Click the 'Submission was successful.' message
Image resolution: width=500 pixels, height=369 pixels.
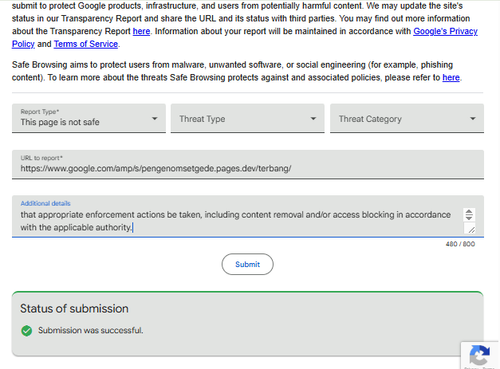click(x=91, y=330)
